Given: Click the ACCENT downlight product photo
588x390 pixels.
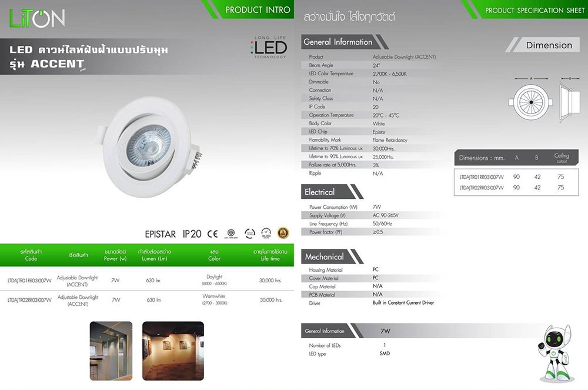Looking at the screenshot, I should pos(149,146).
